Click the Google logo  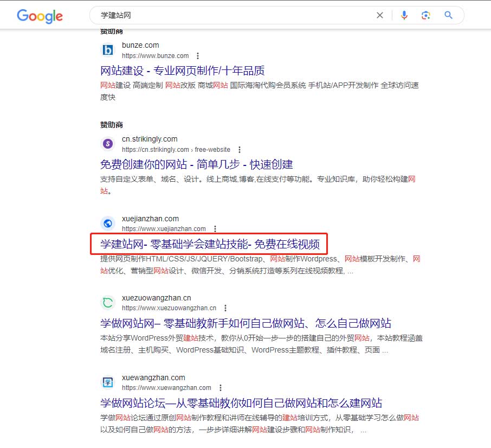pos(40,15)
